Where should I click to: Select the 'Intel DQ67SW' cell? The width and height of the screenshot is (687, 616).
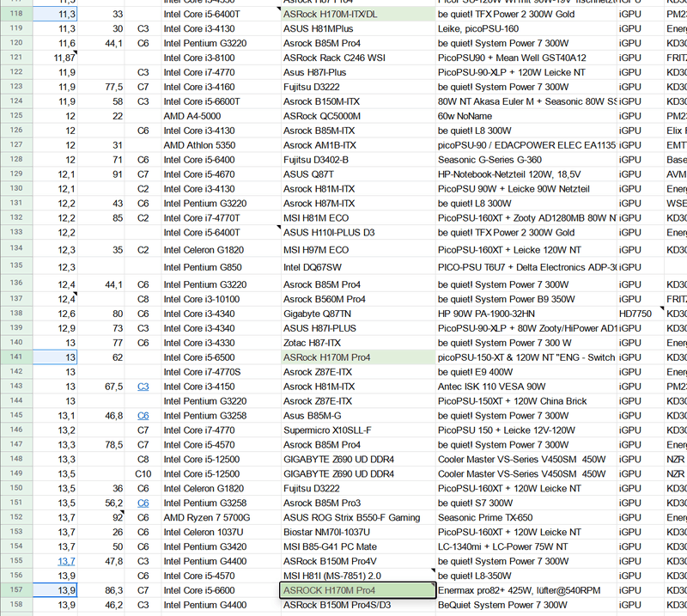pyautogui.click(x=358, y=267)
